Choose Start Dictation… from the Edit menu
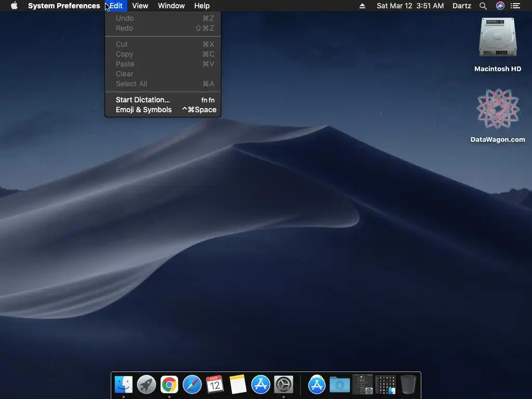The height and width of the screenshot is (399, 532). (163, 100)
